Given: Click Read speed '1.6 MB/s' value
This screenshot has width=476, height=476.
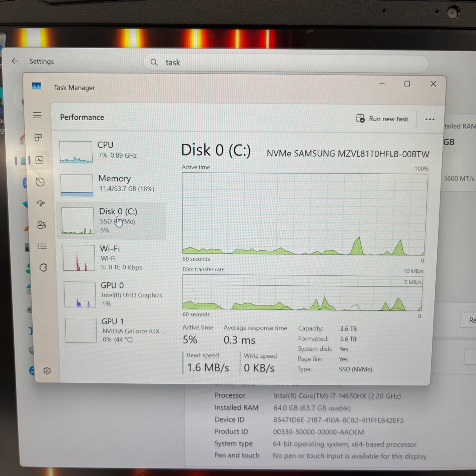Looking at the screenshot, I should pyautogui.click(x=208, y=367).
